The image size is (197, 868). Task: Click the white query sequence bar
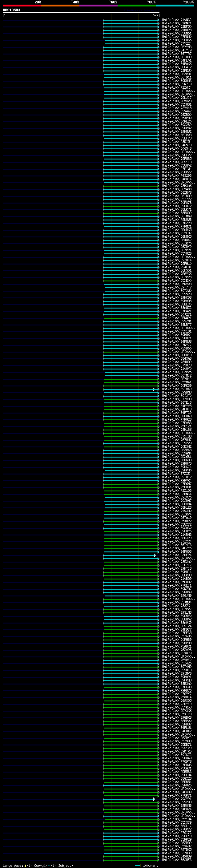tap(81, 13)
